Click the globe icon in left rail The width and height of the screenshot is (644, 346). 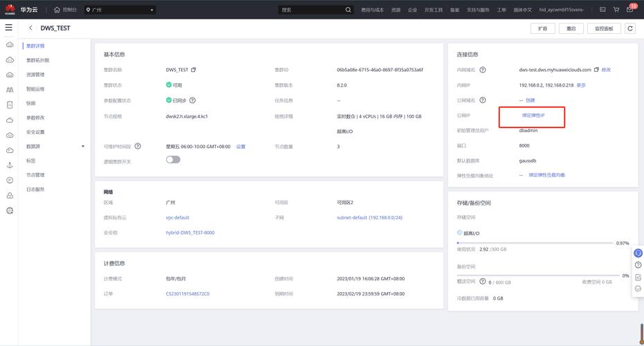pos(10,211)
